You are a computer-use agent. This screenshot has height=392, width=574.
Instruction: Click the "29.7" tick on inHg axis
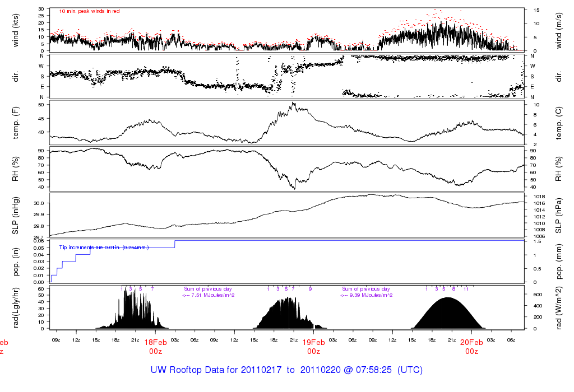click(39, 237)
